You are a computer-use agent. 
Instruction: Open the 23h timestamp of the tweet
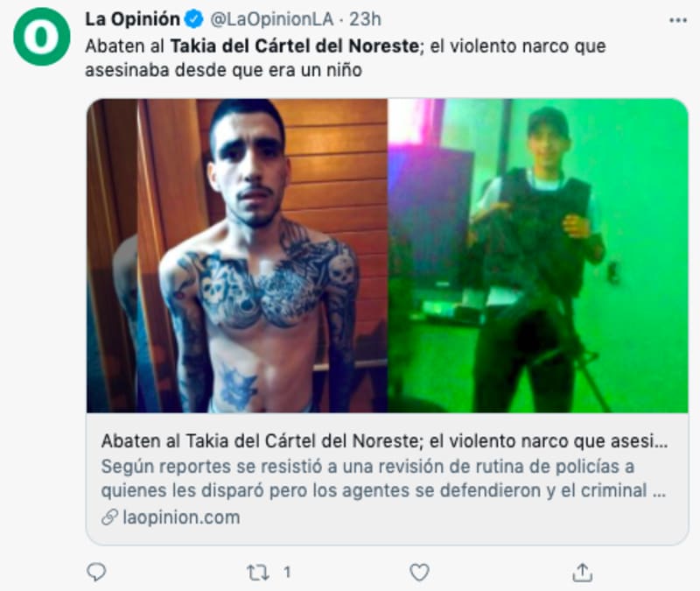(x=365, y=19)
